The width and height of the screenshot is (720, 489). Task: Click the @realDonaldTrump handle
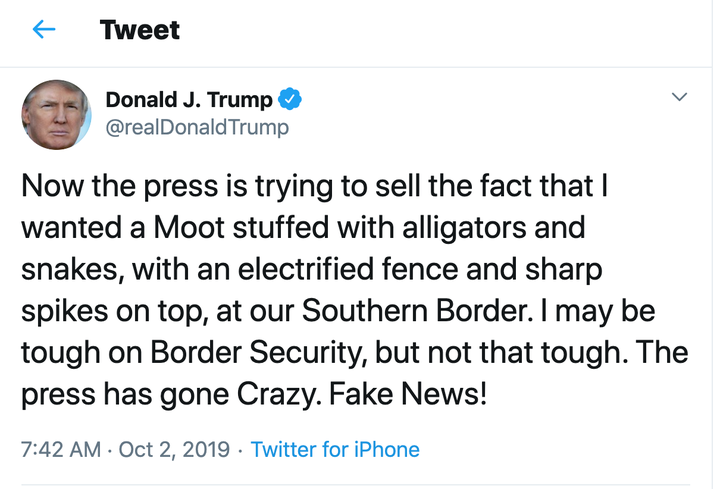coord(197,127)
